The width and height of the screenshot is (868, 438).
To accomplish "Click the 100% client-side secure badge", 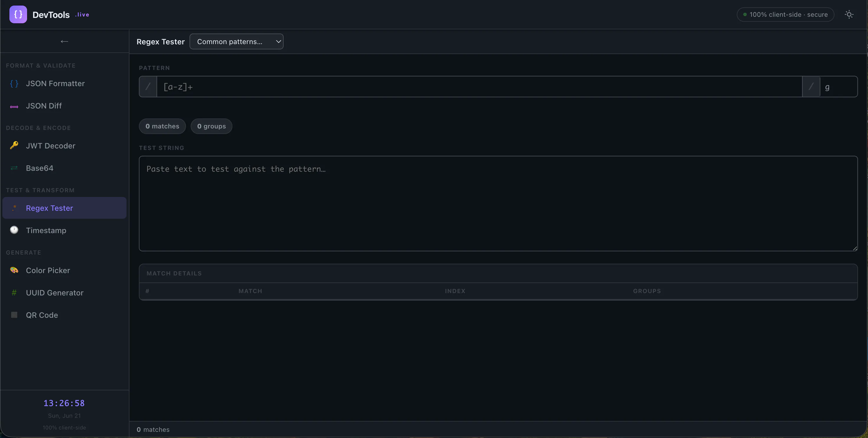I will click(x=785, y=14).
